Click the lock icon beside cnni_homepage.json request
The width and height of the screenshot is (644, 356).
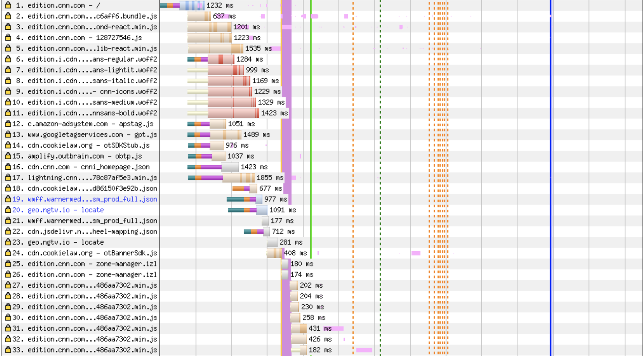click(8, 167)
